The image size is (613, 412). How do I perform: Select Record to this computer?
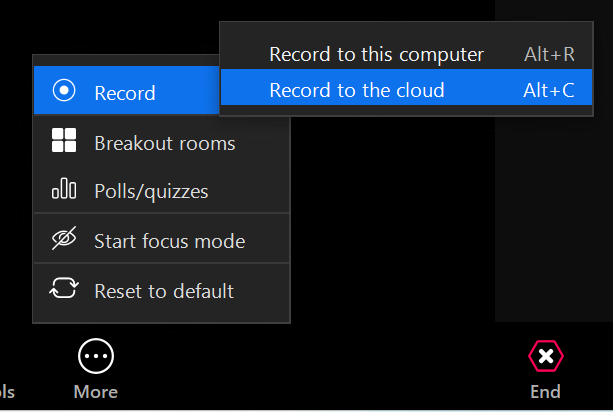[x=376, y=54]
